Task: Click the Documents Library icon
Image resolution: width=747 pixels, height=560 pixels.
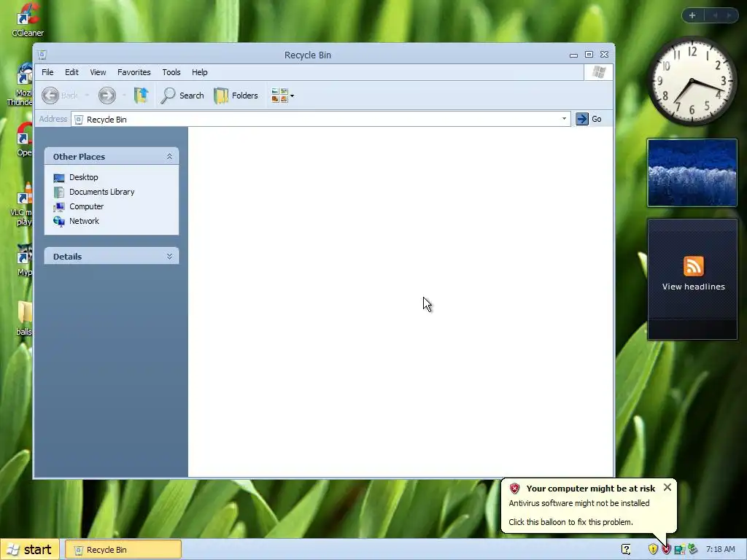Action: click(x=59, y=192)
